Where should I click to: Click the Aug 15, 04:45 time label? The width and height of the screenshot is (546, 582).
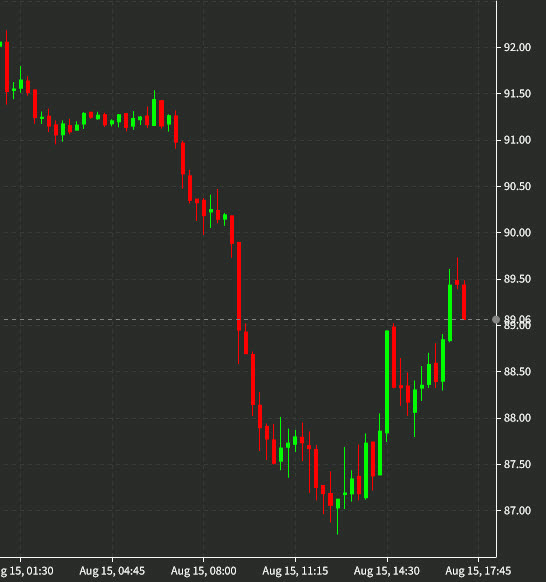click(x=112, y=571)
